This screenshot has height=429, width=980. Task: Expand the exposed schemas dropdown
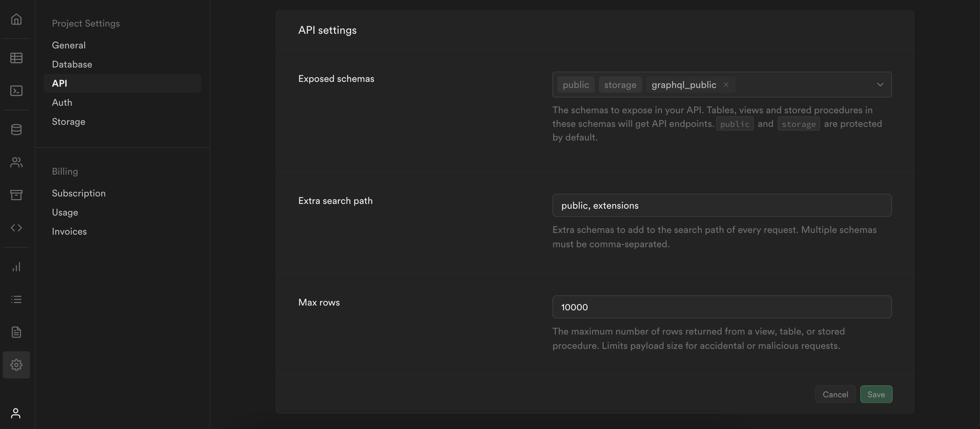point(880,85)
